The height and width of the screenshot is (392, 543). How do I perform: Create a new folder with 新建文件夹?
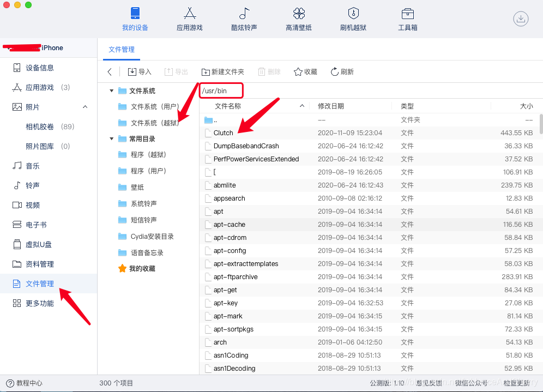(x=222, y=71)
